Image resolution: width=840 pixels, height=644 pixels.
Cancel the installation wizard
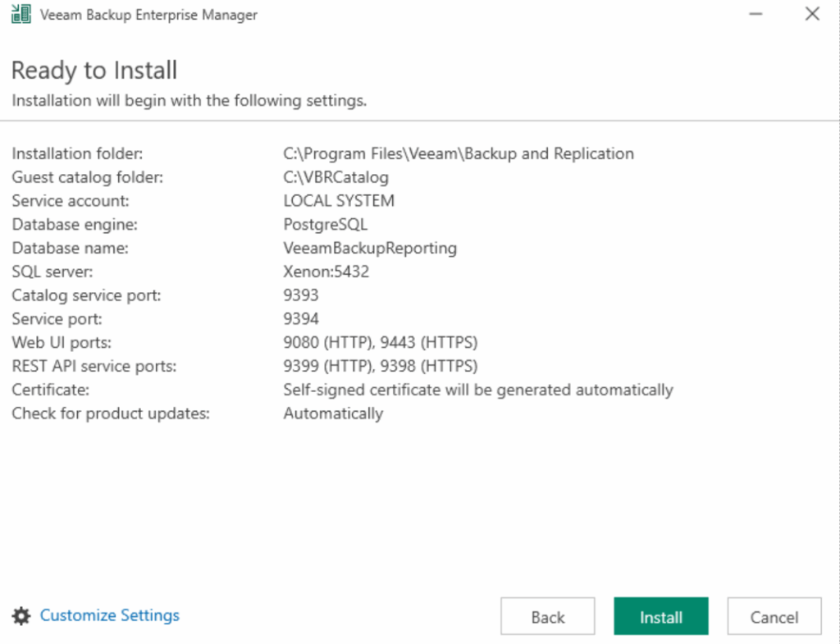click(774, 616)
